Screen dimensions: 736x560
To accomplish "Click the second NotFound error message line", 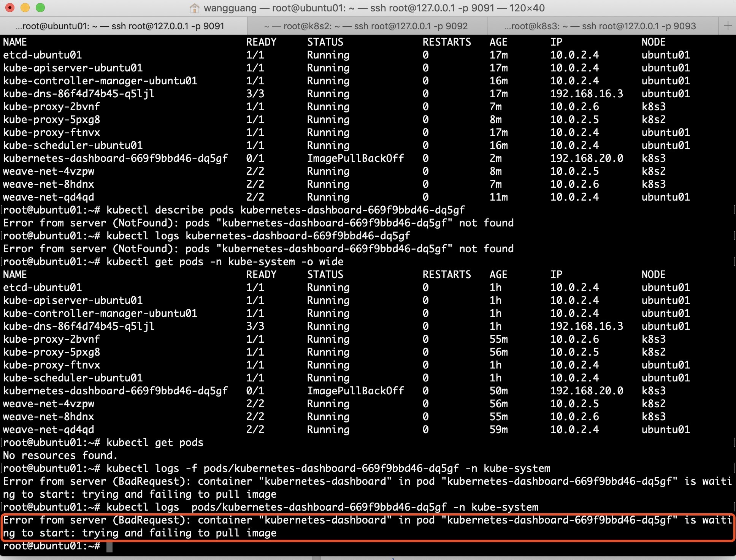I will pos(258,249).
